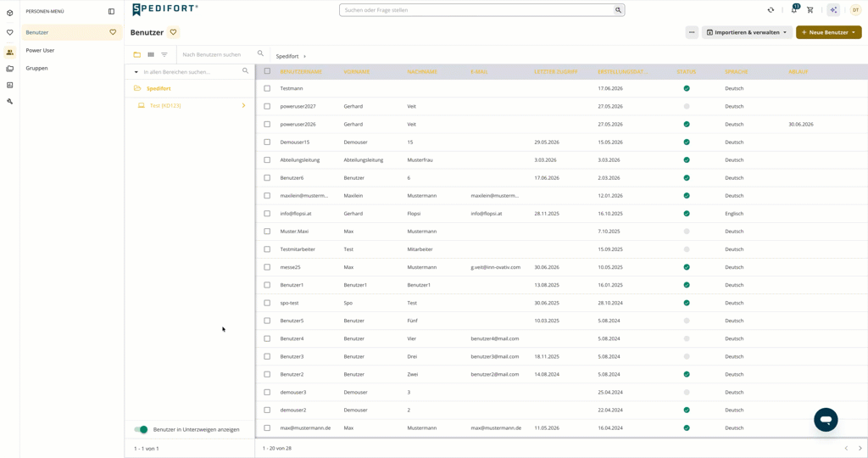Open the shopping cart icon

point(810,10)
